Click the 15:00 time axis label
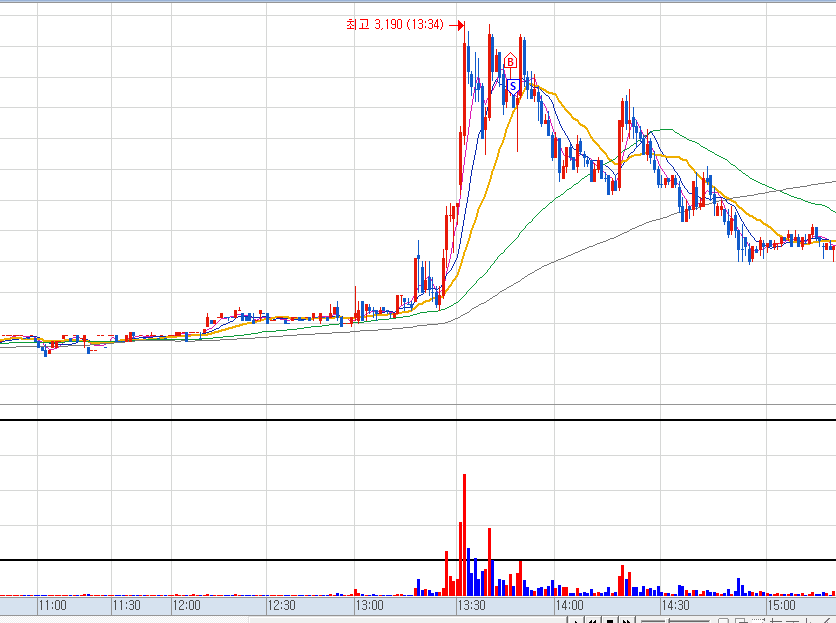The height and width of the screenshot is (623, 836). tap(781, 605)
